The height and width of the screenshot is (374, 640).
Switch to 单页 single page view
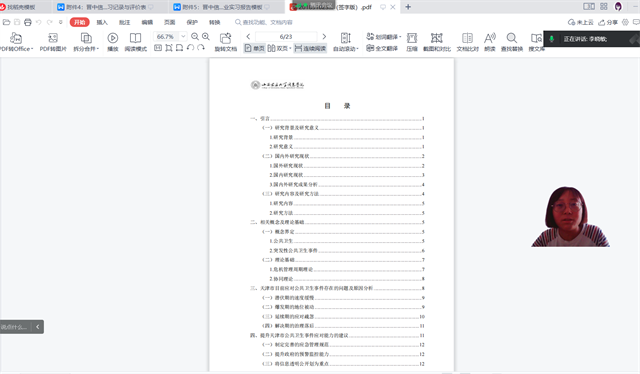254,48
